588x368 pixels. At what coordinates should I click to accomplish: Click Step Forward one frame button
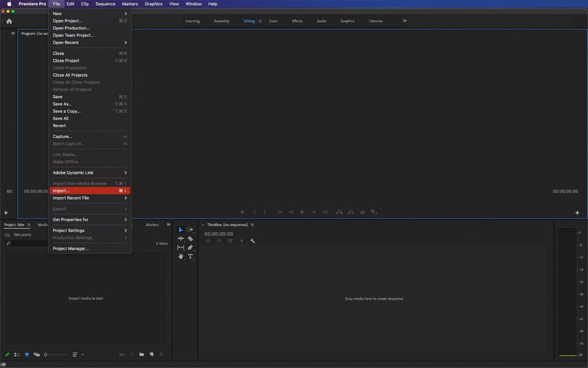(x=314, y=212)
